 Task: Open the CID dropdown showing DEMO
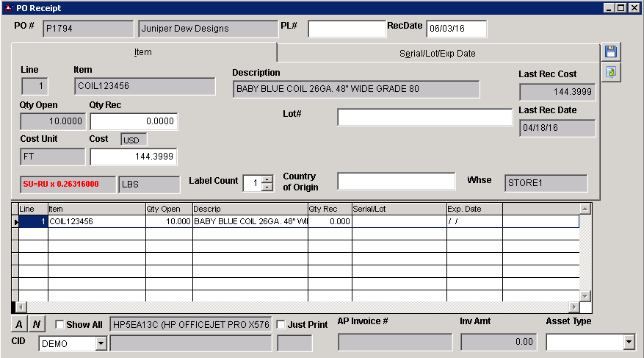pos(101,343)
